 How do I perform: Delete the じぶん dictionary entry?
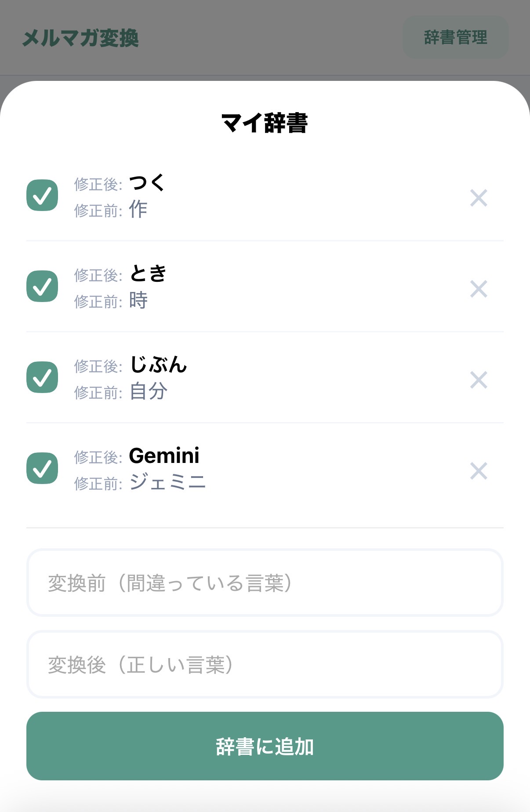[479, 380]
